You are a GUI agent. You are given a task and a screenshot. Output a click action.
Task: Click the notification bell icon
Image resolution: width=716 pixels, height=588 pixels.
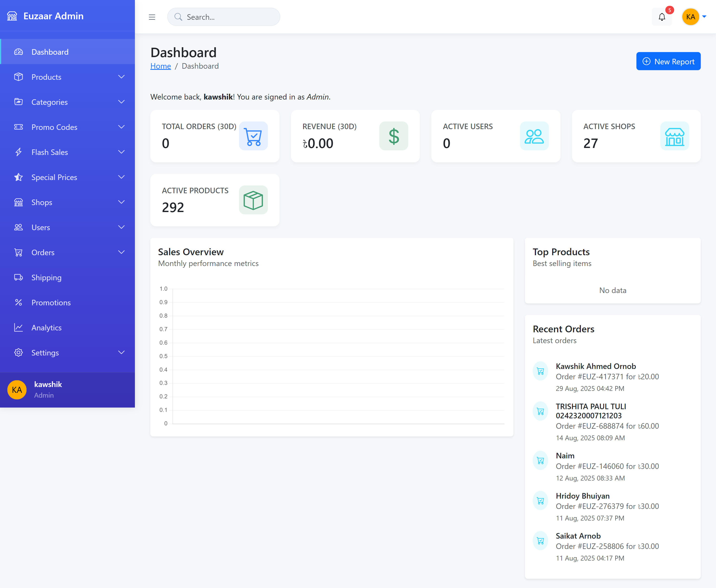point(662,17)
